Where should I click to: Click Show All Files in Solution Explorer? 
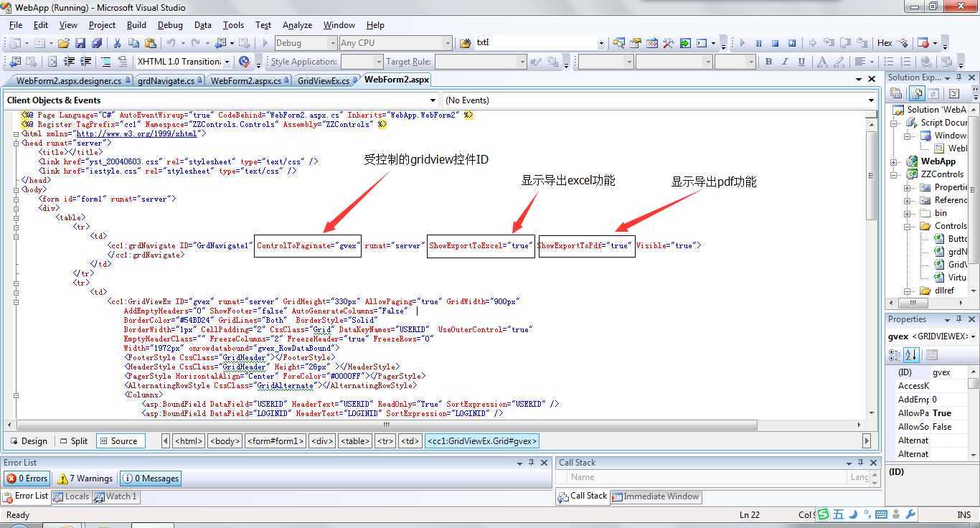[917, 93]
